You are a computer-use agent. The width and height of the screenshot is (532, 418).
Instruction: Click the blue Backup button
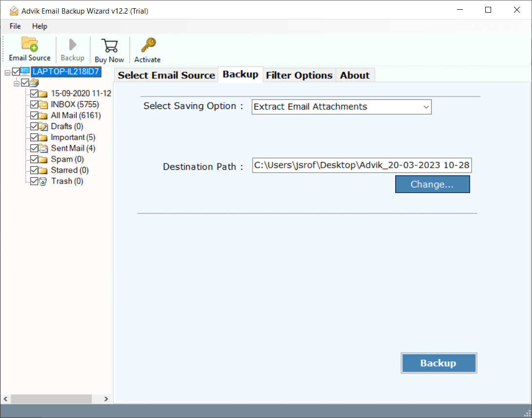pos(439,363)
